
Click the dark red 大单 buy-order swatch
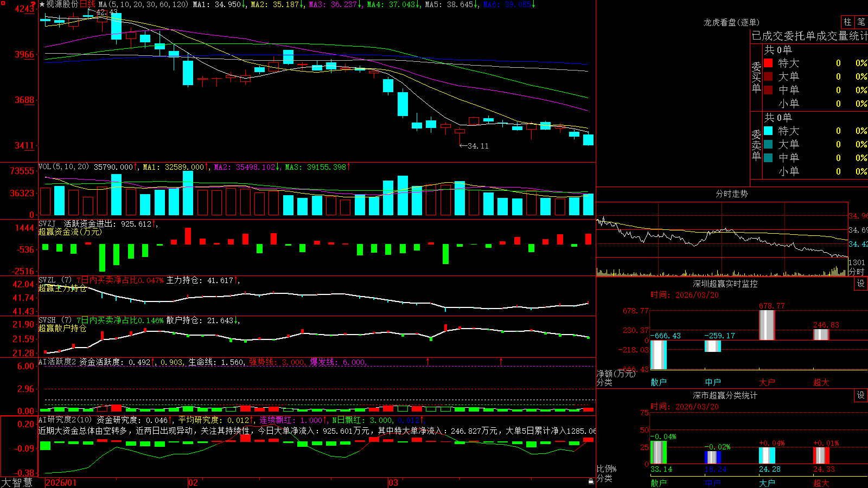(x=768, y=76)
